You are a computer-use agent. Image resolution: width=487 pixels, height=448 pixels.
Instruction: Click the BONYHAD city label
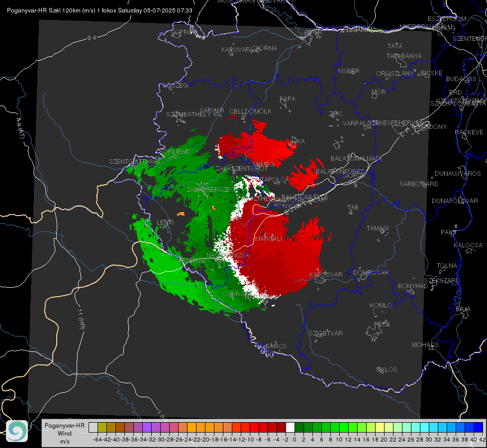coord(413,286)
